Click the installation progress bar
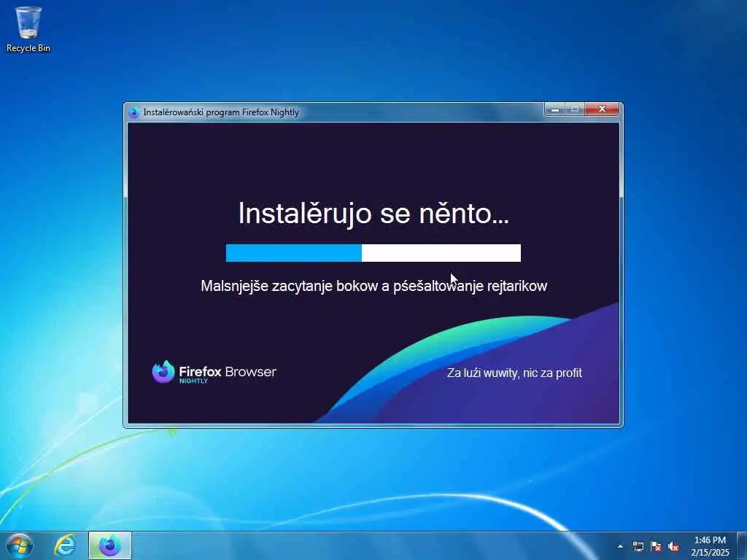747x560 pixels. pos(373,253)
